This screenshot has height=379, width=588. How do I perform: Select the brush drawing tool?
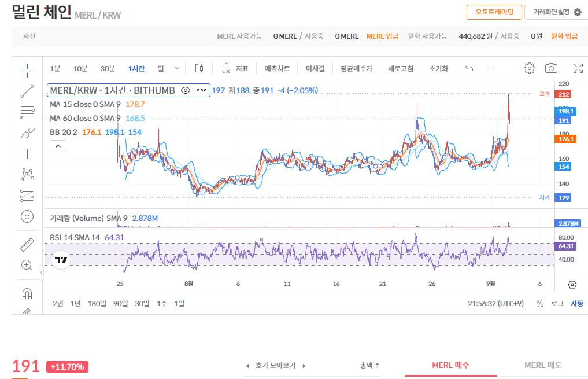(x=27, y=133)
